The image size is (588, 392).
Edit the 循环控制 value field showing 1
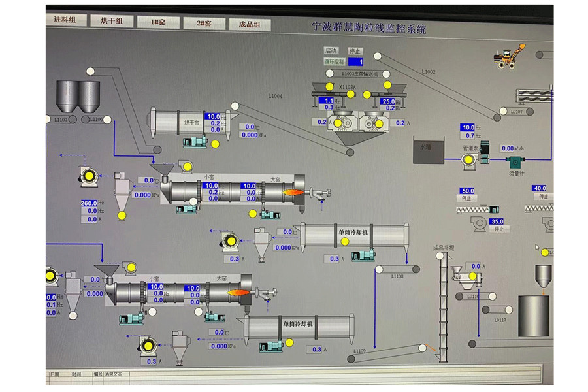[355, 62]
